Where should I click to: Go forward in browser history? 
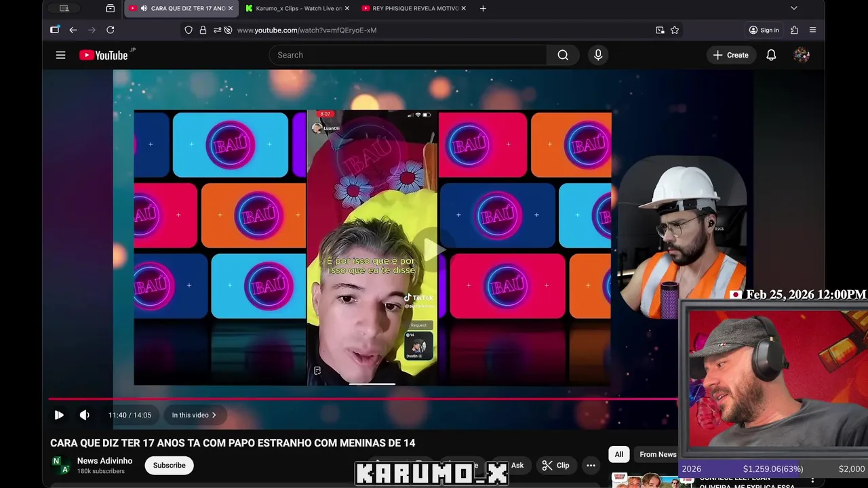[x=92, y=30]
